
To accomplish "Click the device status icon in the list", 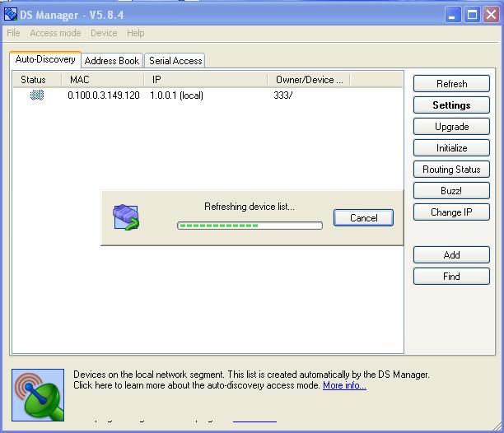I will (36, 95).
